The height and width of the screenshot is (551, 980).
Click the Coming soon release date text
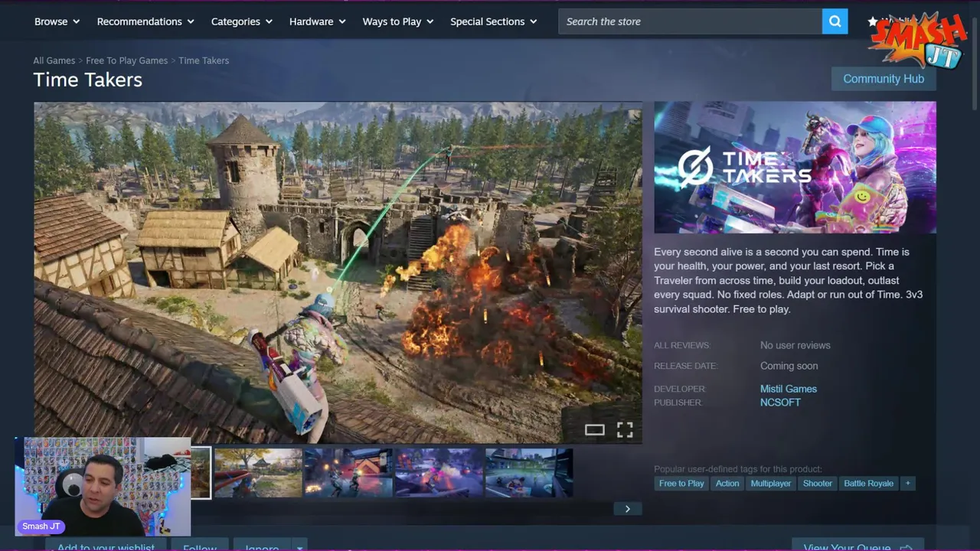click(789, 366)
